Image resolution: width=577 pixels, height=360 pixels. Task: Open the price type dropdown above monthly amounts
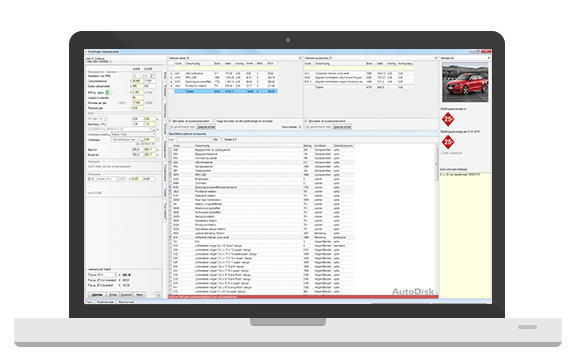(102, 275)
